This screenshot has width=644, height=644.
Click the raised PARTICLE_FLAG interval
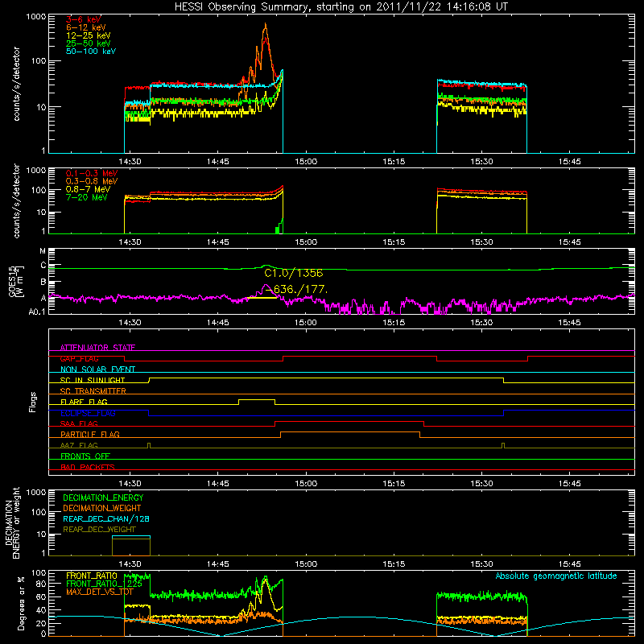point(350,432)
